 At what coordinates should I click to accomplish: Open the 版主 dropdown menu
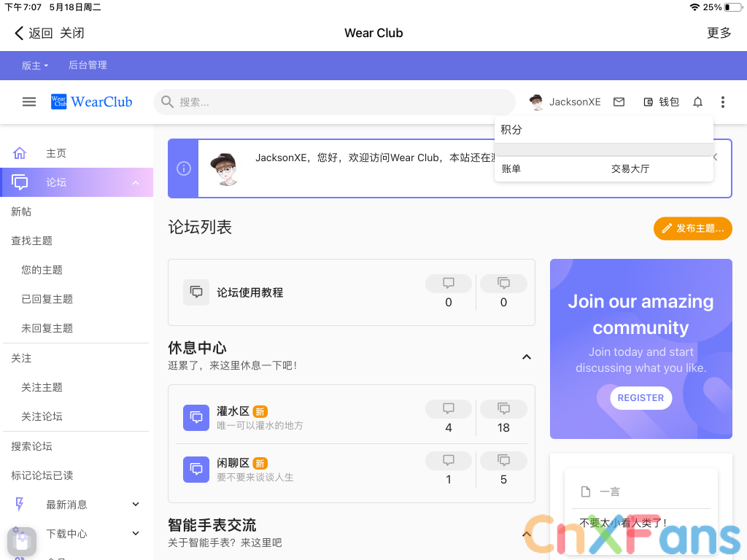click(35, 66)
